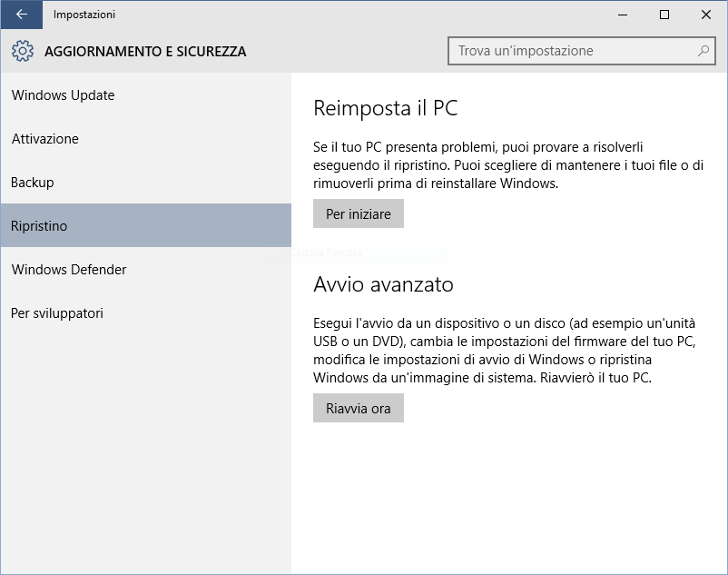Maximize the Impostazioni window
The width and height of the screenshot is (728, 575).
[x=664, y=15]
